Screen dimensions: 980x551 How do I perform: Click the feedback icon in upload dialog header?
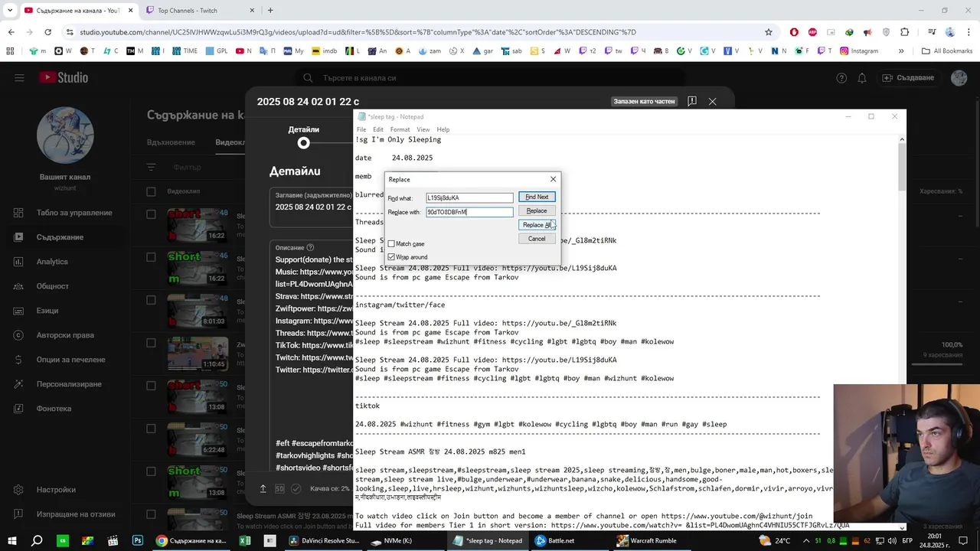tap(692, 101)
